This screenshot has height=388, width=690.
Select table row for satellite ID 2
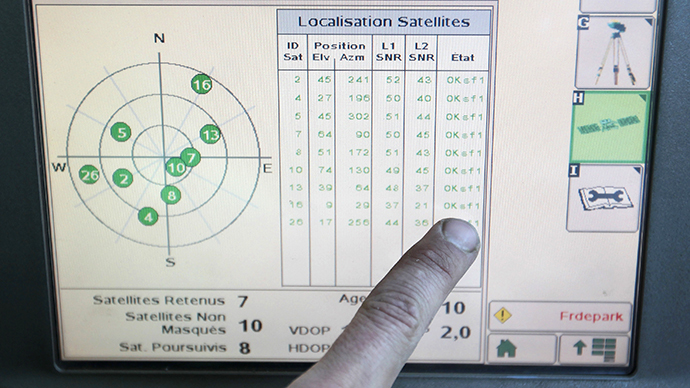pyautogui.click(x=384, y=80)
